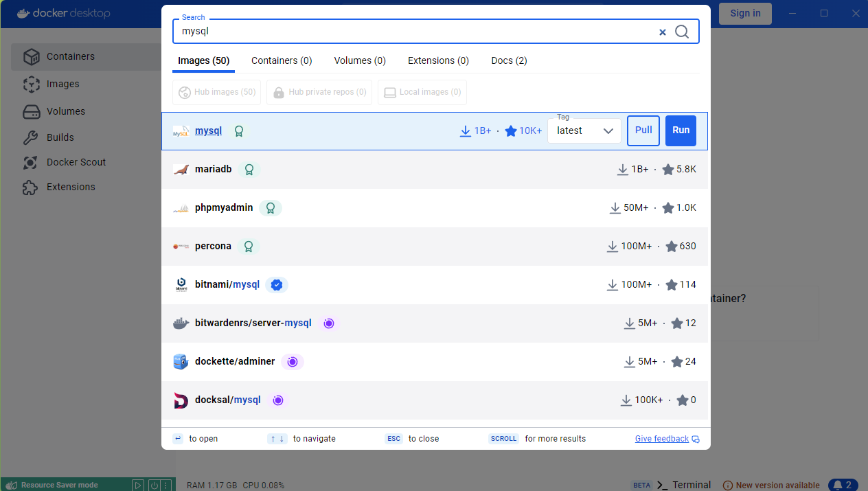Click bitwardenrs purple badge icon
This screenshot has width=868, height=491.
[x=329, y=323]
